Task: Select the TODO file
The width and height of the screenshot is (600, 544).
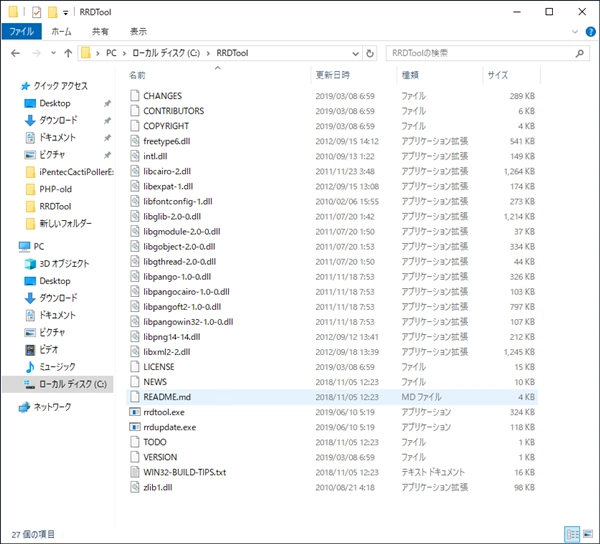Action: coord(155,442)
